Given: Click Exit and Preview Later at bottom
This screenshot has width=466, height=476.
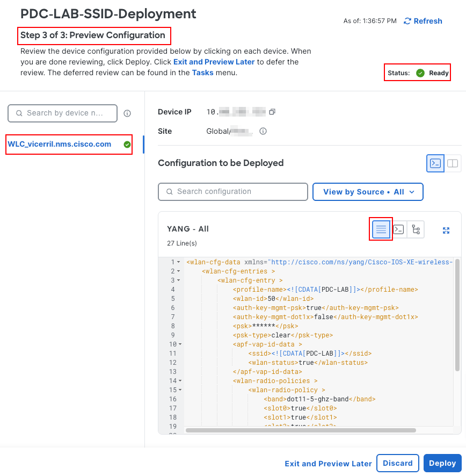Looking at the screenshot, I should point(328,464).
